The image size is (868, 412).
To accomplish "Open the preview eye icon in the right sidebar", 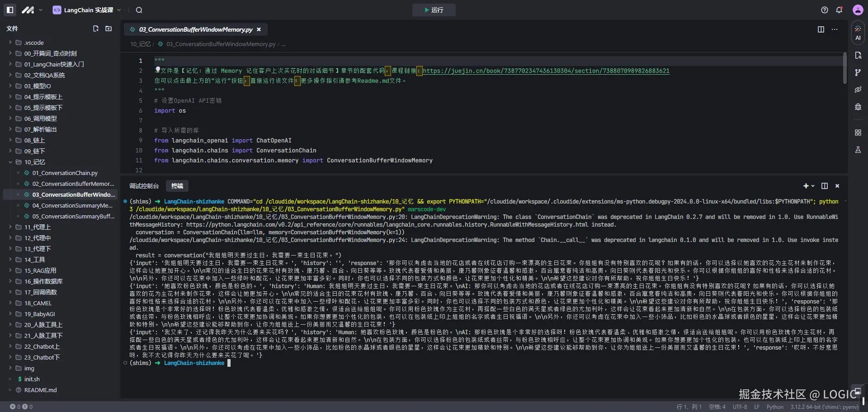I will [x=858, y=90].
